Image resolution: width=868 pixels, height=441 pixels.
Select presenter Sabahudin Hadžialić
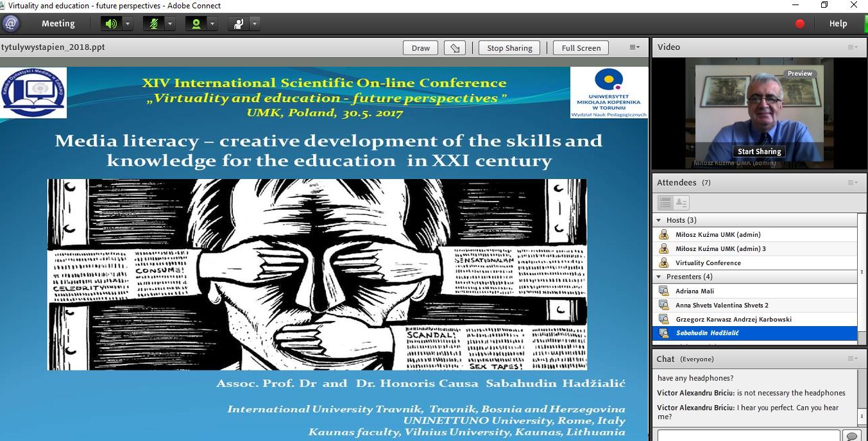point(755,333)
